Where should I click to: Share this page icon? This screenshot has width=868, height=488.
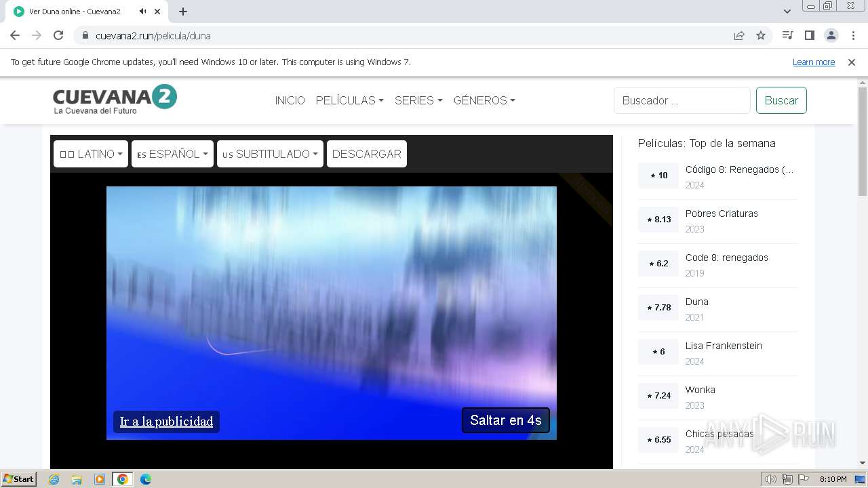[739, 35]
